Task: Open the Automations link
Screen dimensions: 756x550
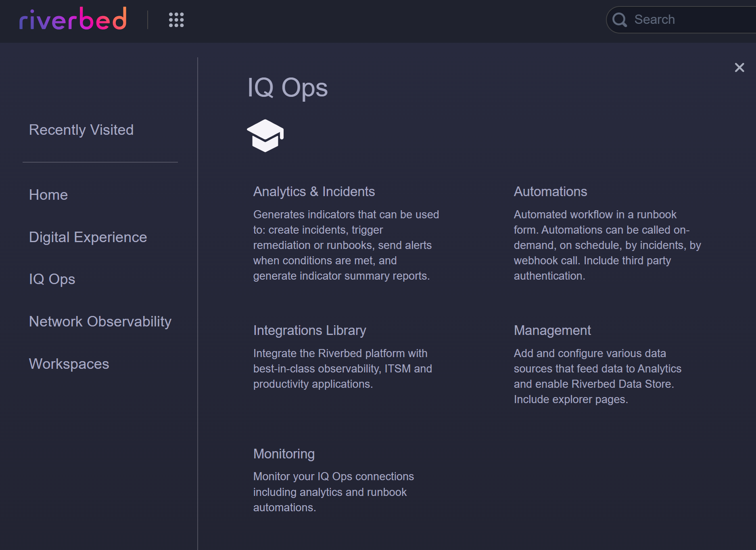Action: pyautogui.click(x=550, y=192)
